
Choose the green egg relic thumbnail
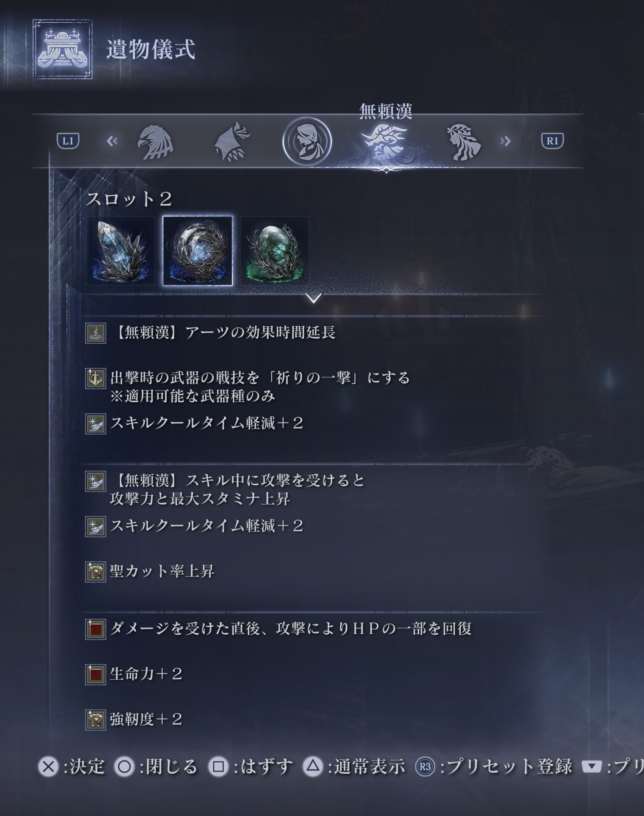[275, 251]
